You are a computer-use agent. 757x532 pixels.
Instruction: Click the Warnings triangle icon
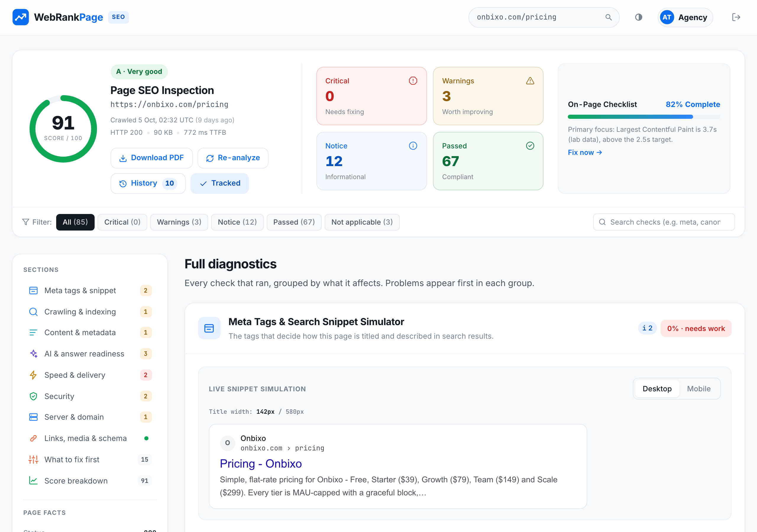click(530, 81)
